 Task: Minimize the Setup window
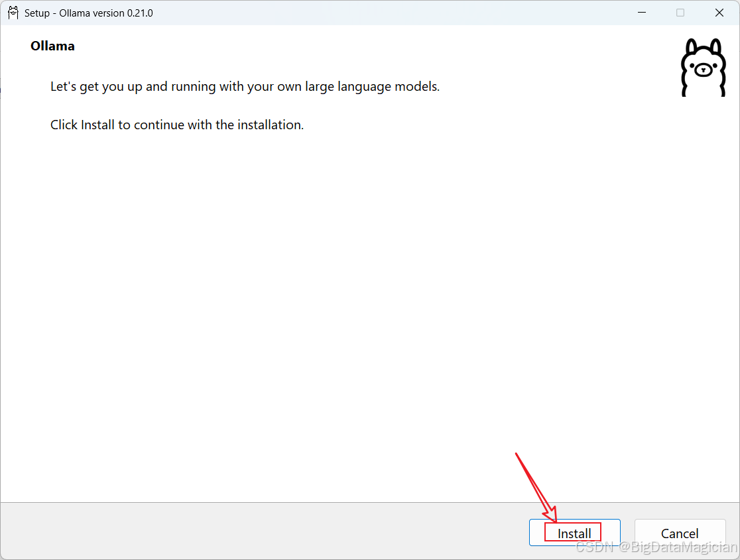(642, 13)
